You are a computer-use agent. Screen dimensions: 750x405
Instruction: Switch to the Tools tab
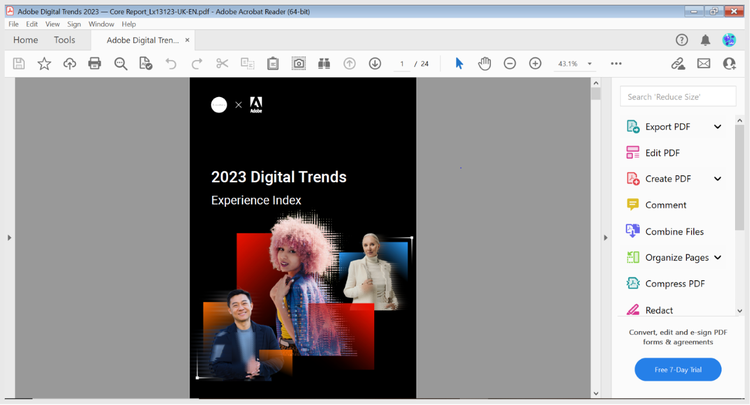coord(64,40)
